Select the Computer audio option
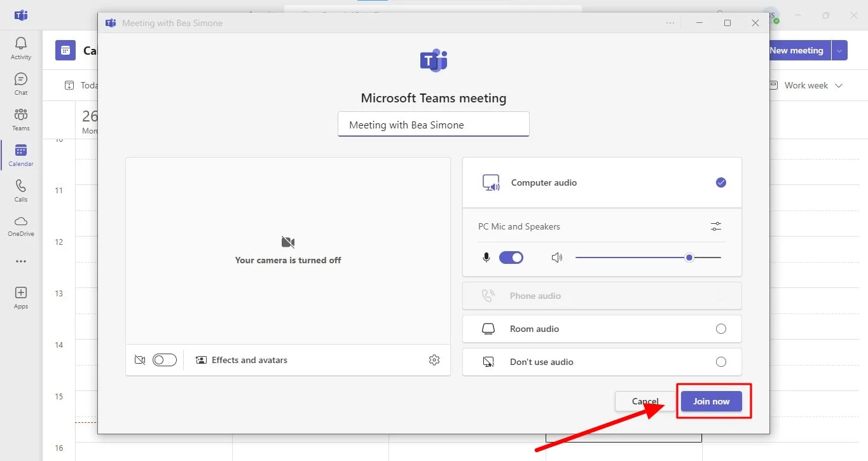This screenshot has width=868, height=461. coord(602,182)
